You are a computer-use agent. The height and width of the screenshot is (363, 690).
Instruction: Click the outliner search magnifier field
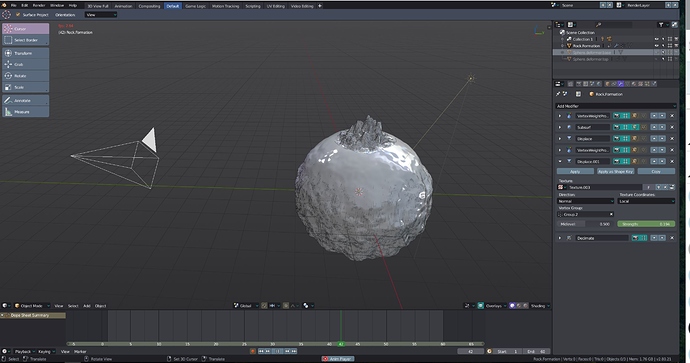(x=614, y=25)
